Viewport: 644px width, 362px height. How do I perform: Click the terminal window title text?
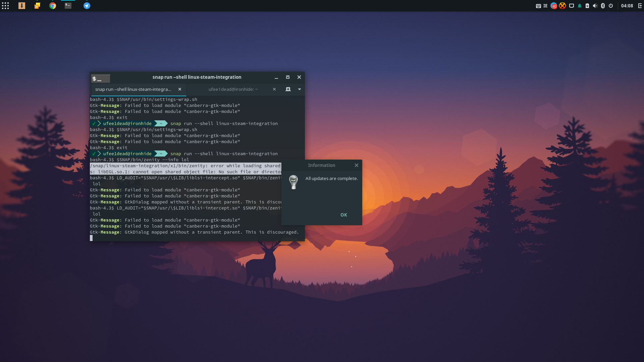(x=197, y=77)
